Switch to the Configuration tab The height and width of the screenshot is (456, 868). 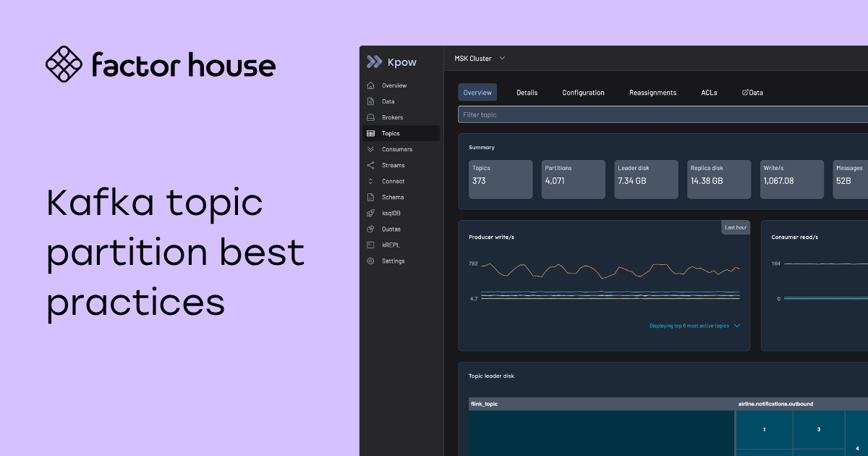tap(583, 93)
